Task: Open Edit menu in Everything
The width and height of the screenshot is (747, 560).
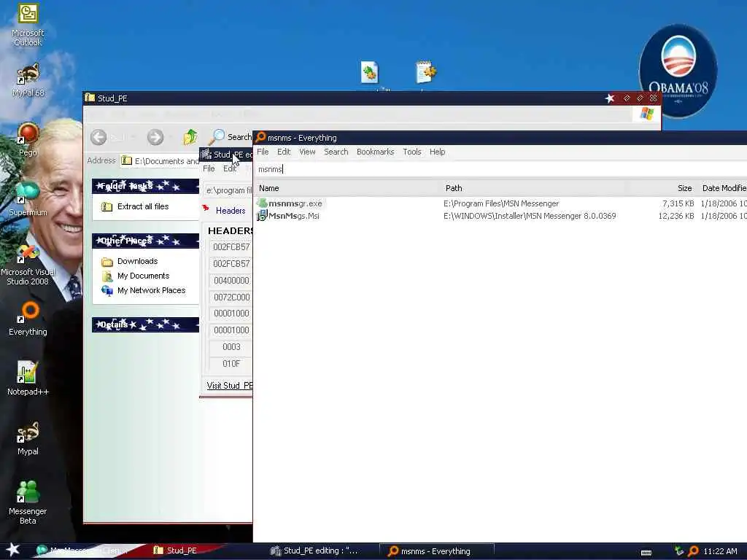Action: coord(284,152)
